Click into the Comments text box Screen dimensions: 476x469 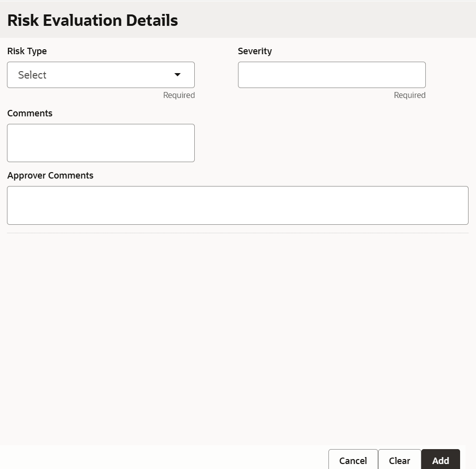coord(101,143)
